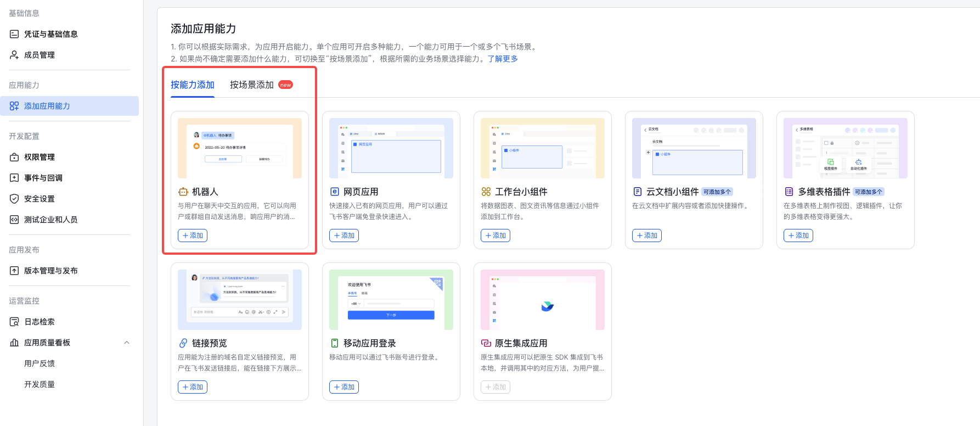Add the 网页应用 capability
Image resolution: width=980 pixels, height=426 pixels.
pyautogui.click(x=344, y=236)
